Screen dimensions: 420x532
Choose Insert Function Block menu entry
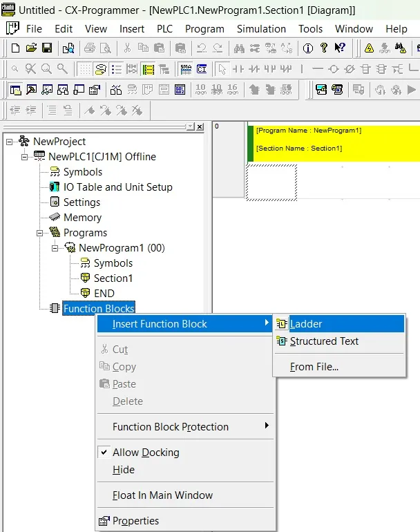point(185,323)
